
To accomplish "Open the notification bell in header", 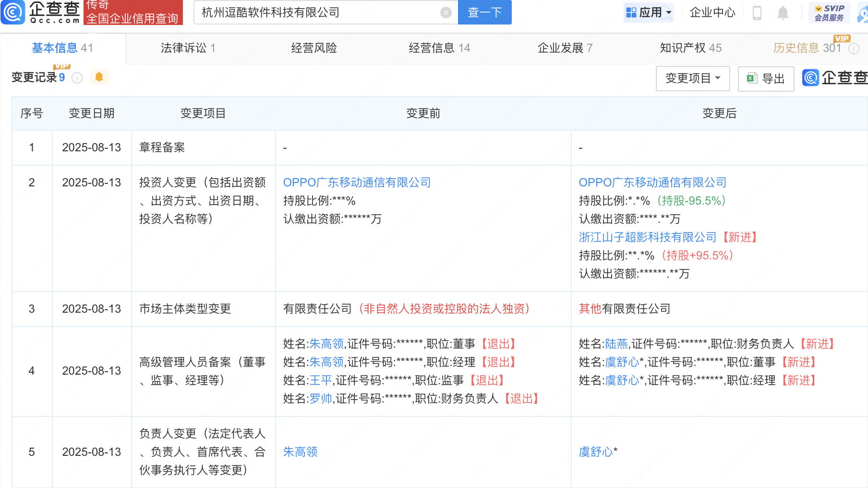I will 783,13.
